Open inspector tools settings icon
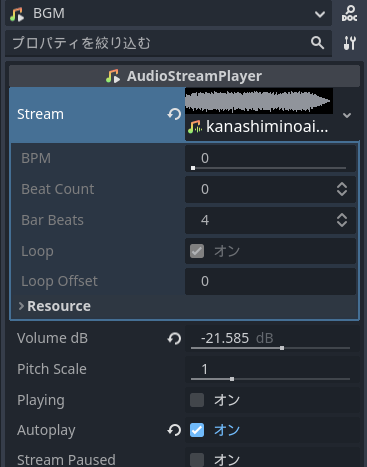The width and height of the screenshot is (367, 467). click(x=350, y=43)
